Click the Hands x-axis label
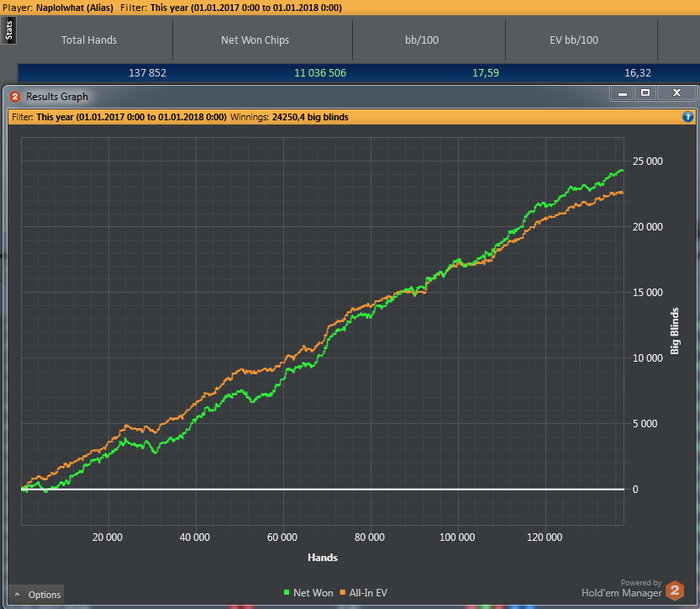700x609 pixels. click(x=322, y=558)
